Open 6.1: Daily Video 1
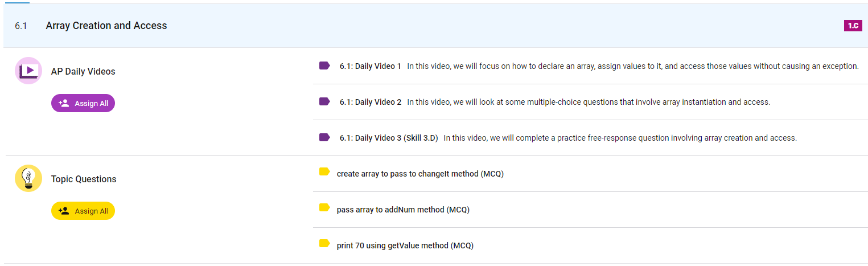This screenshot has width=868, height=266. point(370,66)
